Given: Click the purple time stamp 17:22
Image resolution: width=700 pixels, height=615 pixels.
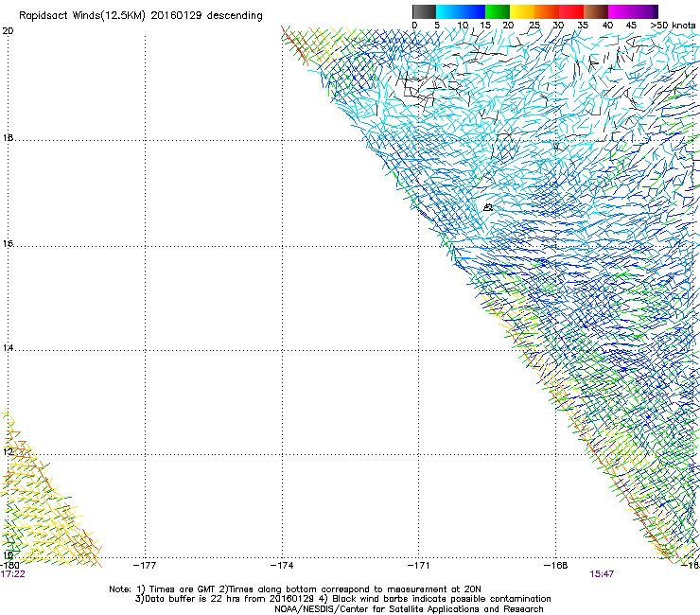Looking at the screenshot, I should pyautogui.click(x=12, y=574).
